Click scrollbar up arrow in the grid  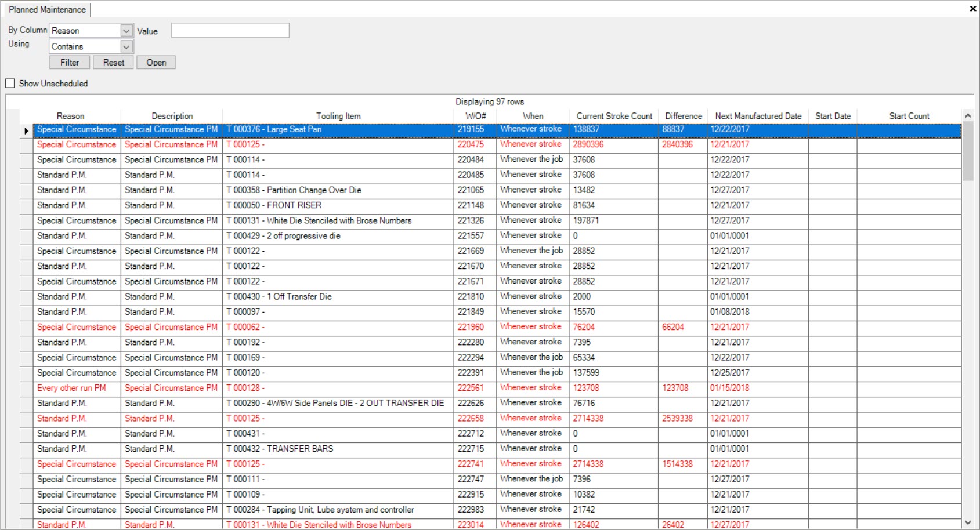pyautogui.click(x=968, y=116)
